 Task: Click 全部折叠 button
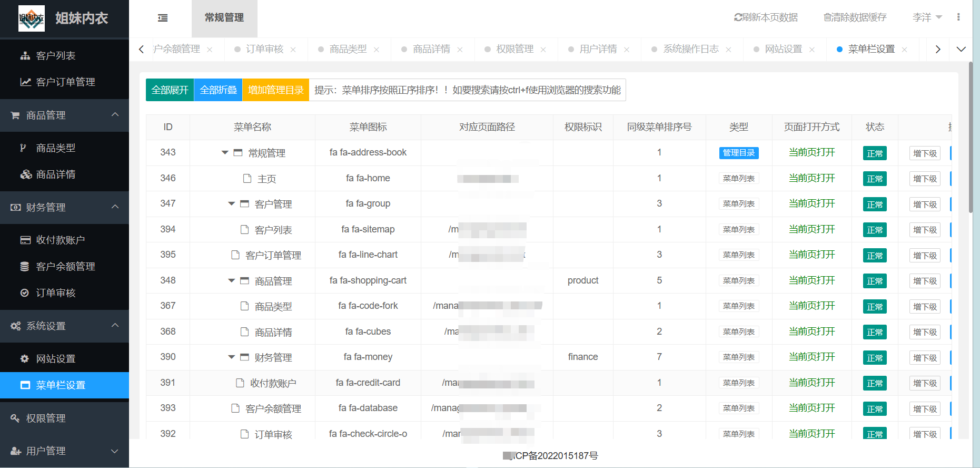coord(219,90)
